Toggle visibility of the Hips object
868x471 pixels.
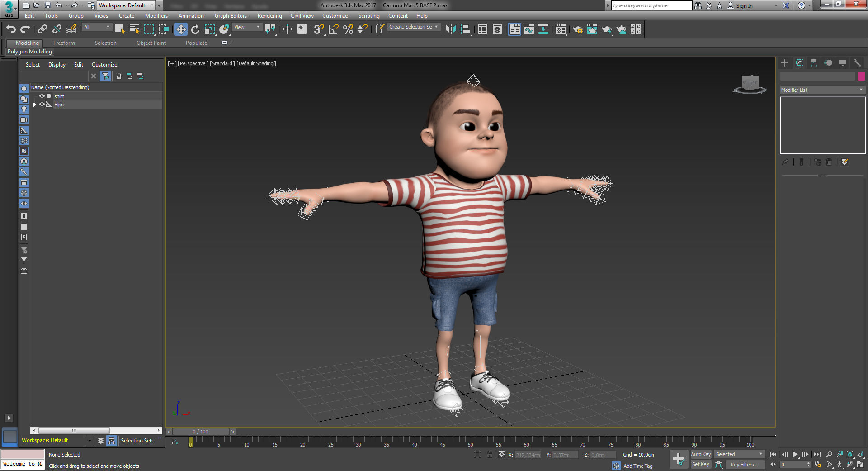click(x=42, y=104)
